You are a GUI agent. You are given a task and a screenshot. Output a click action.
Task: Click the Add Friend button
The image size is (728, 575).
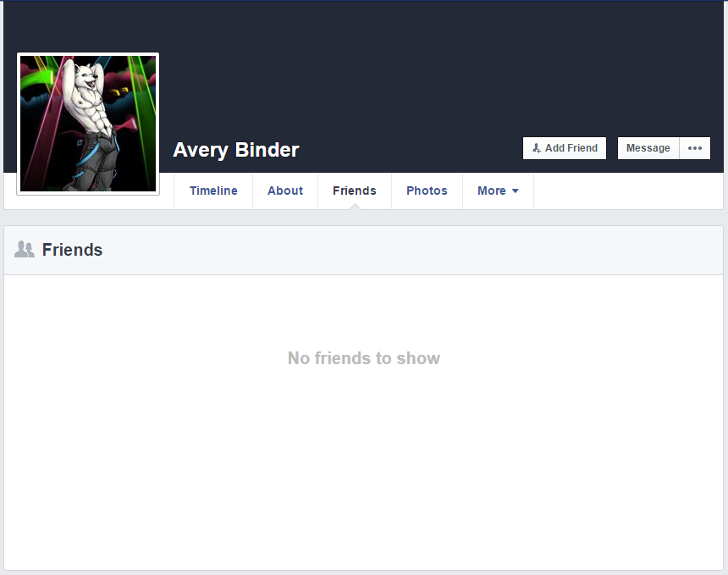[565, 148]
